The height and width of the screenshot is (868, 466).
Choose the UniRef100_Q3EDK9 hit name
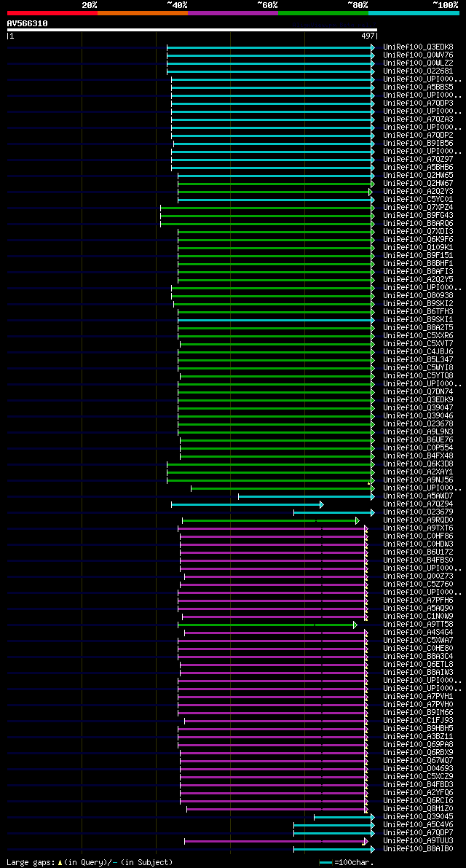pos(418,400)
